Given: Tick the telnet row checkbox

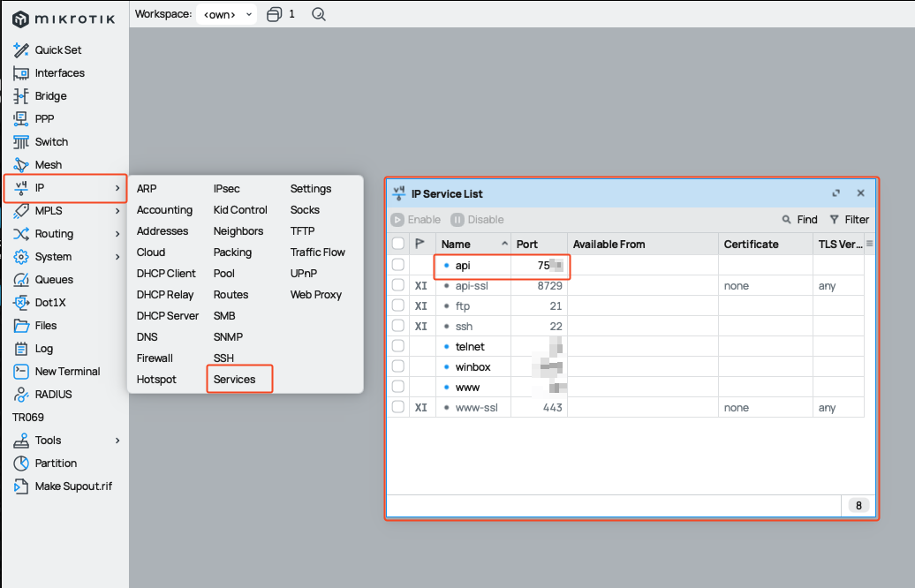Looking at the screenshot, I should click(x=398, y=346).
